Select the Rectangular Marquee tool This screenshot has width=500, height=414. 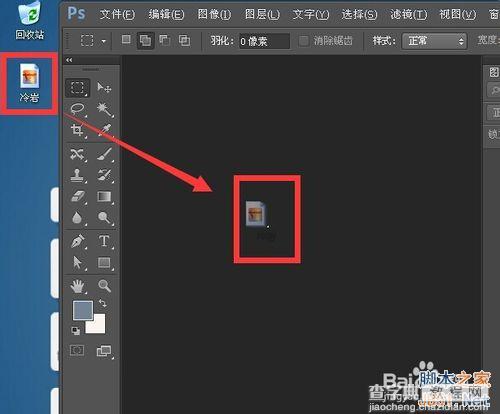click(77, 88)
